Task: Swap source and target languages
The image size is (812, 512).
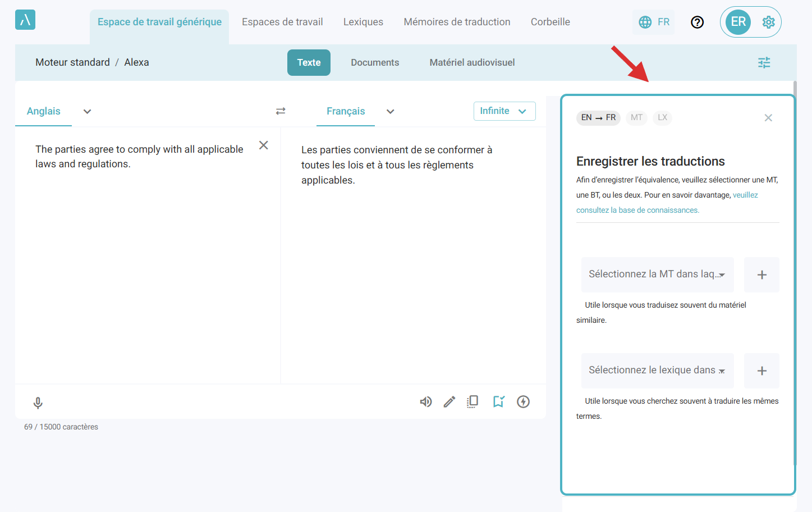Action: (x=281, y=111)
